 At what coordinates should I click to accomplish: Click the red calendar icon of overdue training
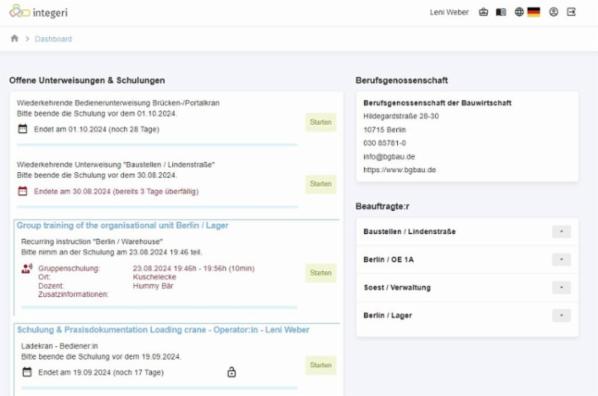[23, 191]
